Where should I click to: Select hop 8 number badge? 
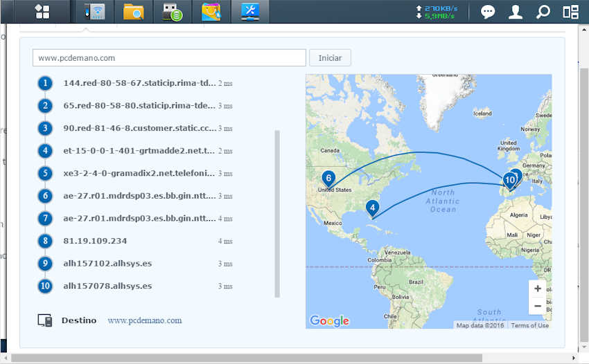click(x=45, y=241)
